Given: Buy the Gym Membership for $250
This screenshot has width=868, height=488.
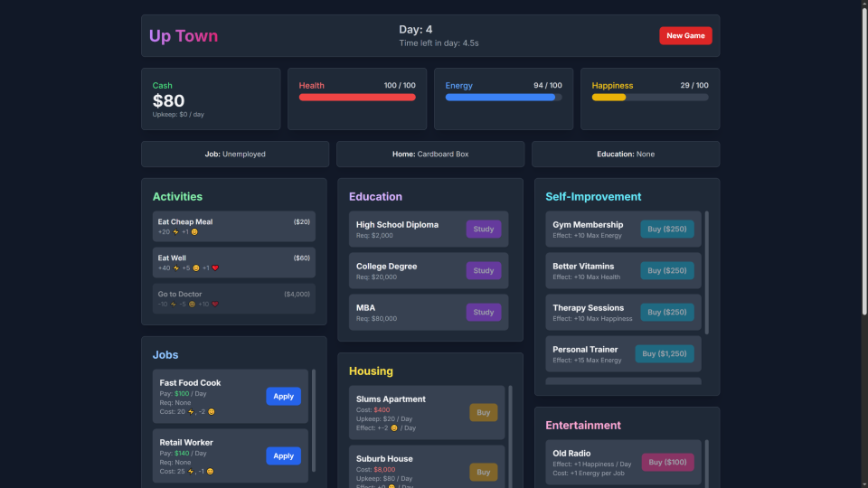Looking at the screenshot, I should click(x=667, y=230).
